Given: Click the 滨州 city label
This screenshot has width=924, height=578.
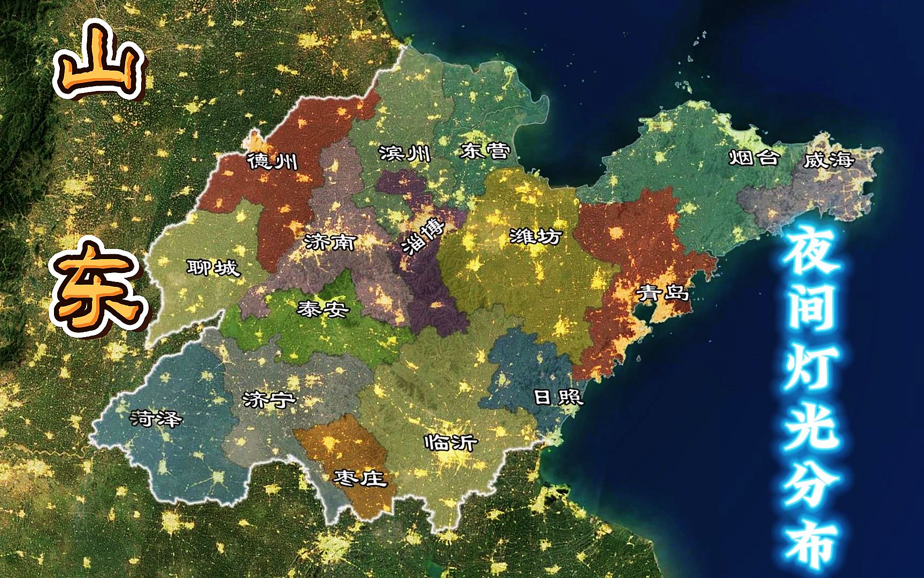Looking at the screenshot, I should (x=405, y=154).
